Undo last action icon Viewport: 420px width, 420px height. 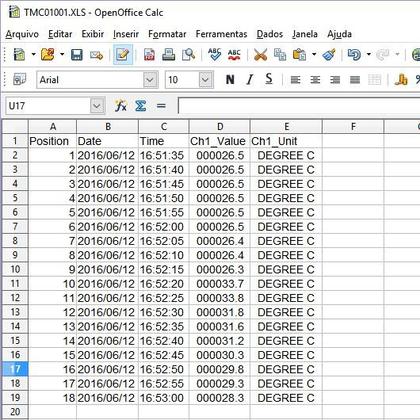pos(354,55)
